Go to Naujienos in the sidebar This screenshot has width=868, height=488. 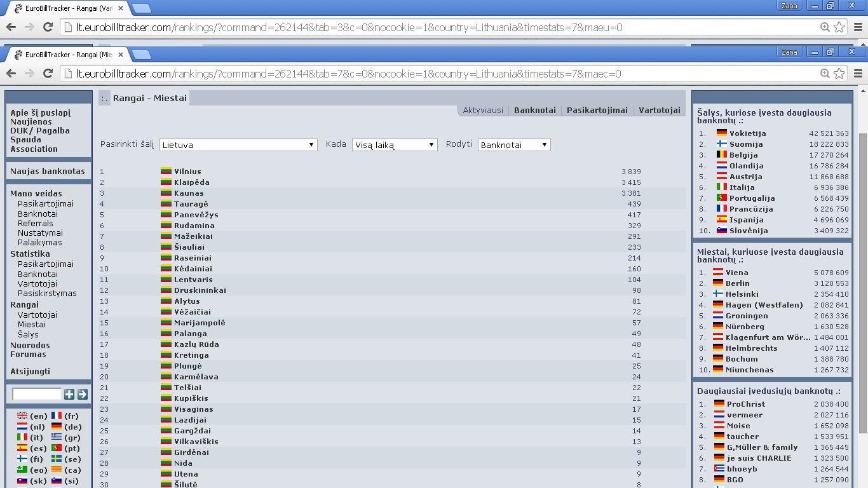[31, 121]
